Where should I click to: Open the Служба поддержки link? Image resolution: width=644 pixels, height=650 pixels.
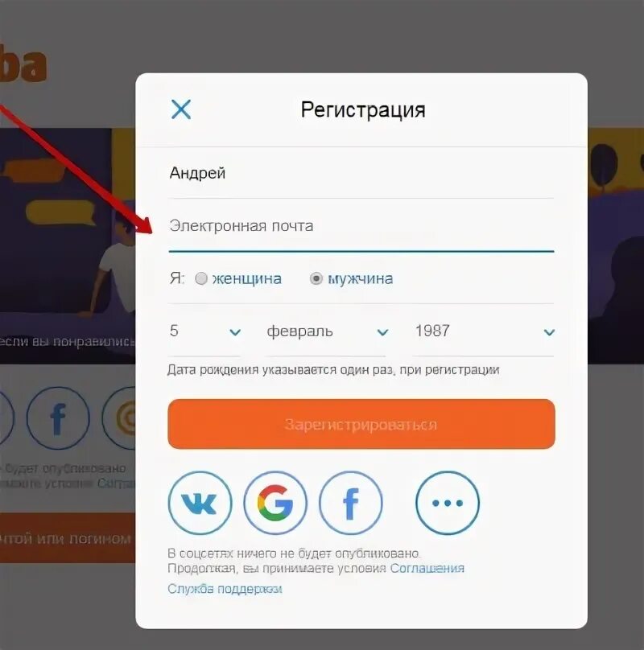(225, 589)
